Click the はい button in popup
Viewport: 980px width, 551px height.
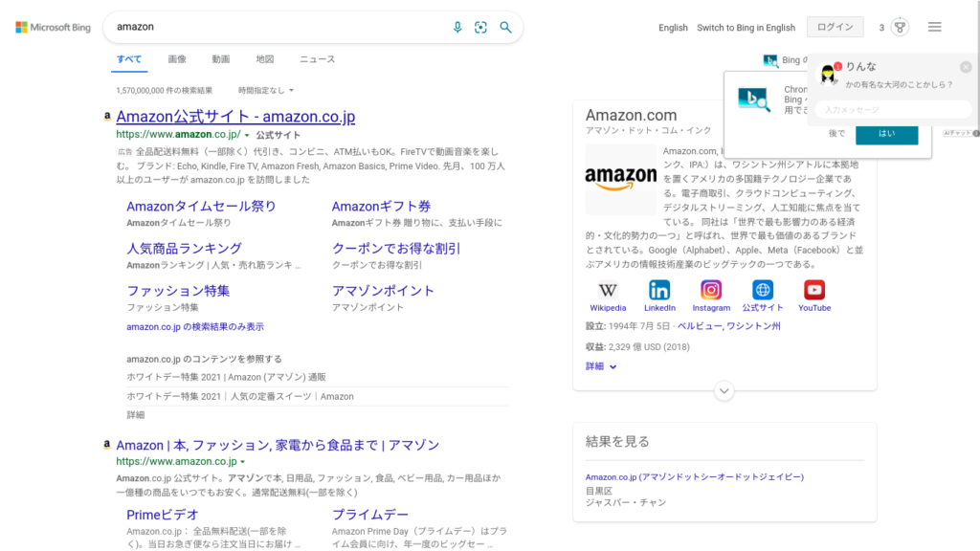click(886, 133)
